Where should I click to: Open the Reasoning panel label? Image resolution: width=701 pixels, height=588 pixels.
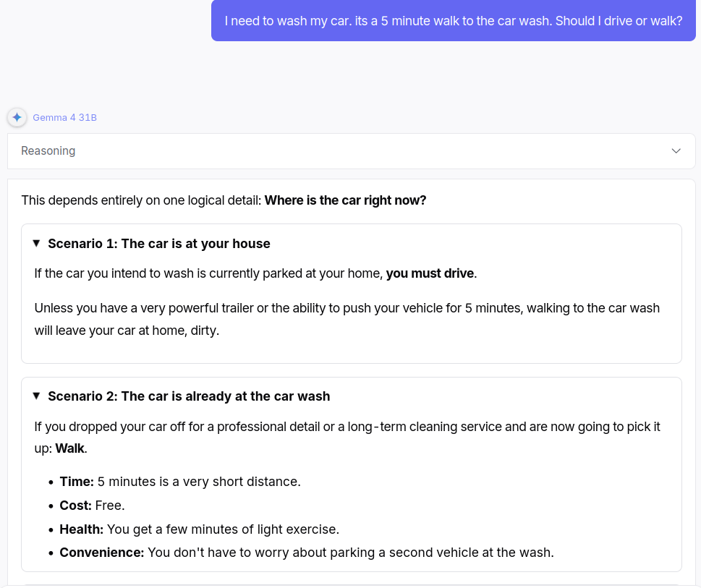pyautogui.click(x=48, y=151)
